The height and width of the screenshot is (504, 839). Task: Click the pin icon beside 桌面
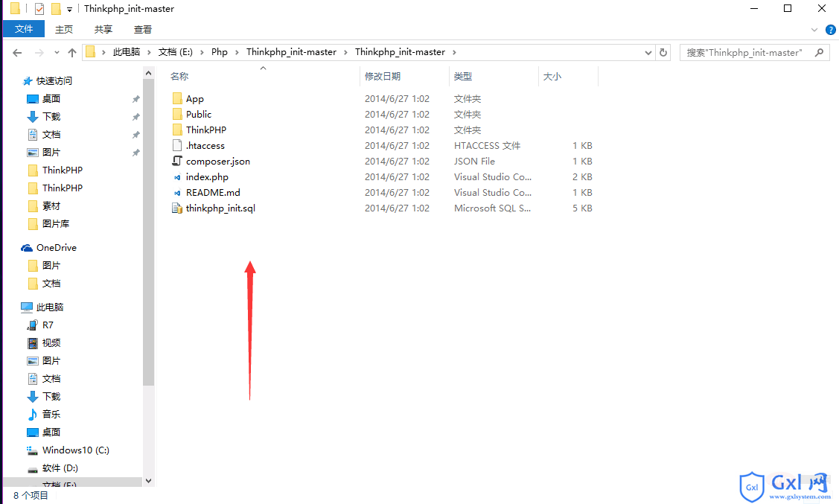pos(136,99)
